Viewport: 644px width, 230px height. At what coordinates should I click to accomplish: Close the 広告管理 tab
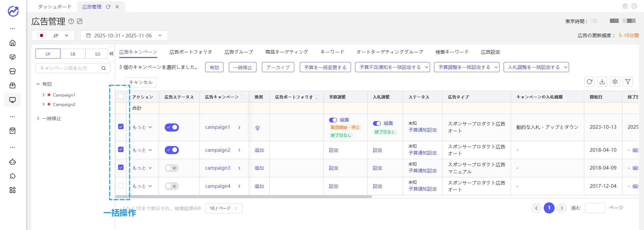pos(117,7)
